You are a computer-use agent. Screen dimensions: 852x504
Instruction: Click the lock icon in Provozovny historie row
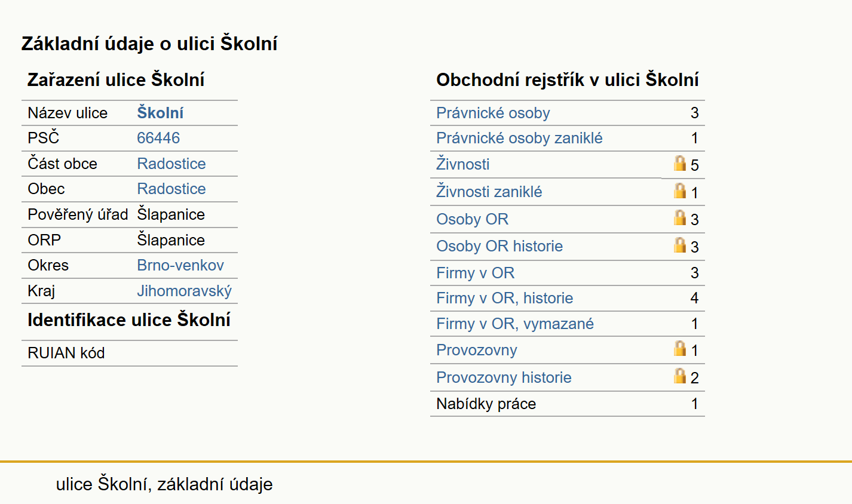click(x=680, y=376)
